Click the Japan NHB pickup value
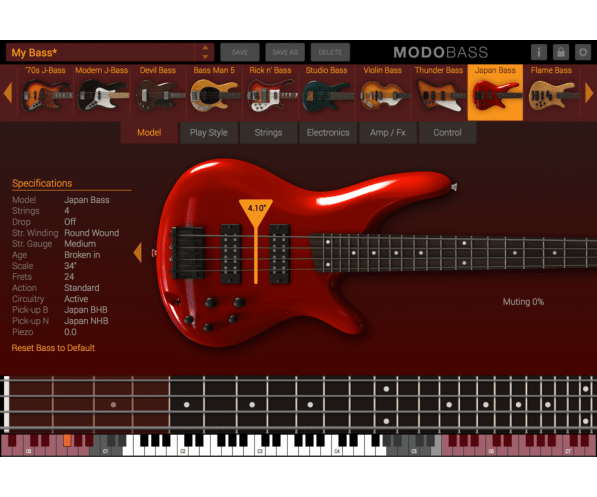Image resolution: width=597 pixels, height=497 pixels. [86, 321]
